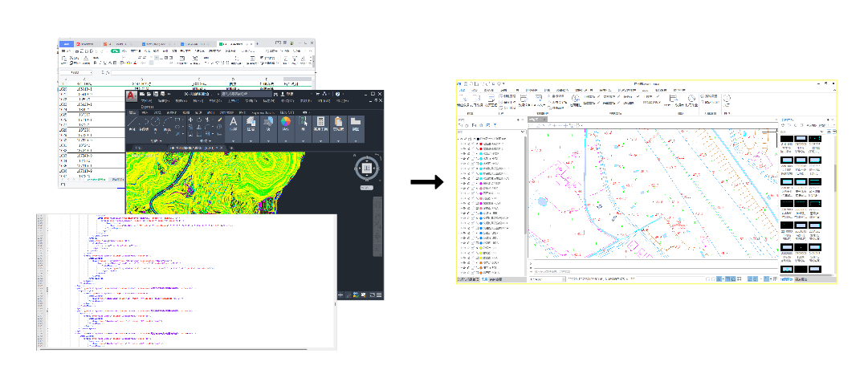Expand the Utilities panel dropdown arrow in AutoCAD
The height and width of the screenshot is (386, 868).
(x=320, y=141)
